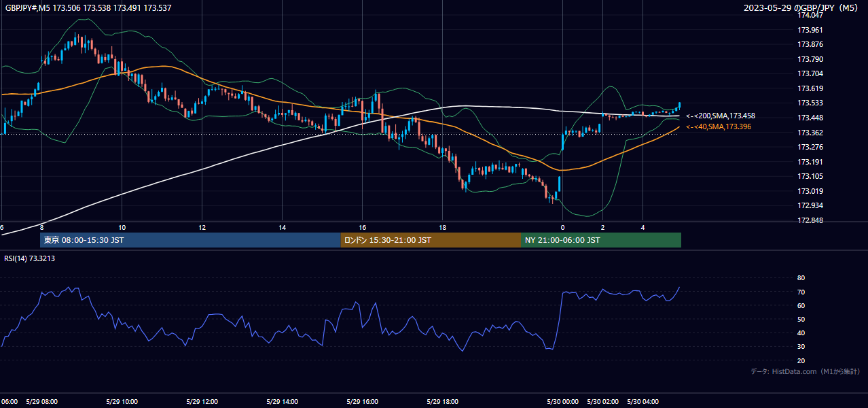The width and height of the screenshot is (868, 408).
Task: Click RSI scale value 60
Action: 801,305
